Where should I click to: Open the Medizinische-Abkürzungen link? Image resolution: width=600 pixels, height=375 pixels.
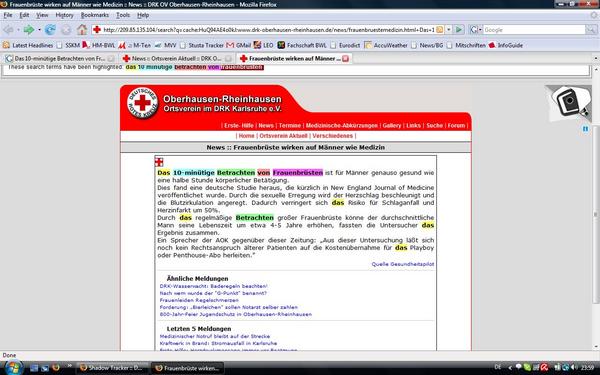pos(342,126)
